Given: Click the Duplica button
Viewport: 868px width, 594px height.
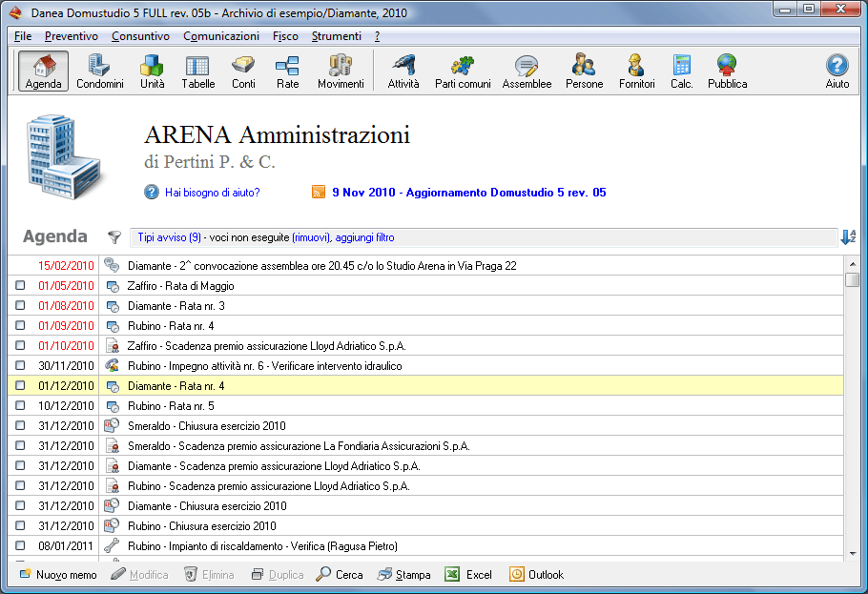Looking at the screenshot, I should click(278, 575).
